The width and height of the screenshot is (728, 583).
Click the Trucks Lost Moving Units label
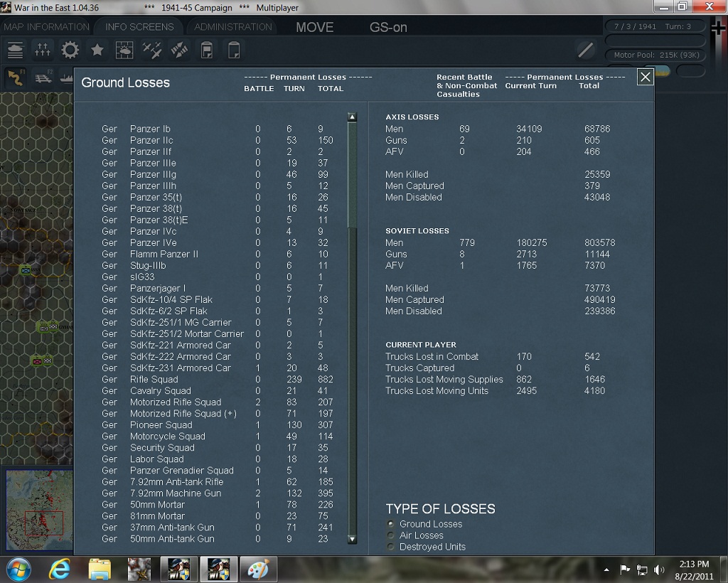(x=437, y=390)
